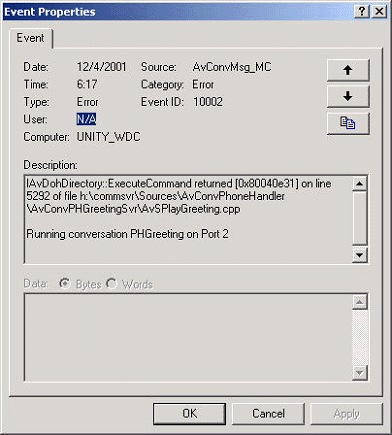This screenshot has height=435, width=392.
Task: Click the highlighted N/A user value
Action: tap(86, 119)
